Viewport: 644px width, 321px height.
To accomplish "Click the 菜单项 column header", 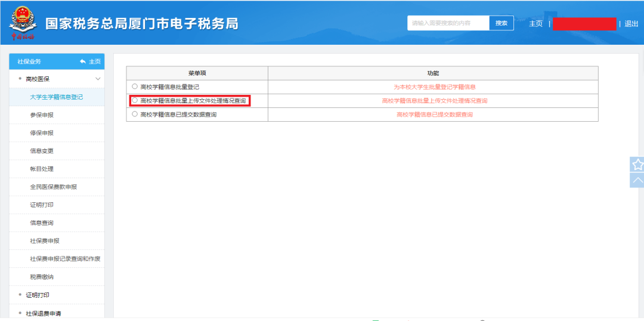I will tap(197, 73).
